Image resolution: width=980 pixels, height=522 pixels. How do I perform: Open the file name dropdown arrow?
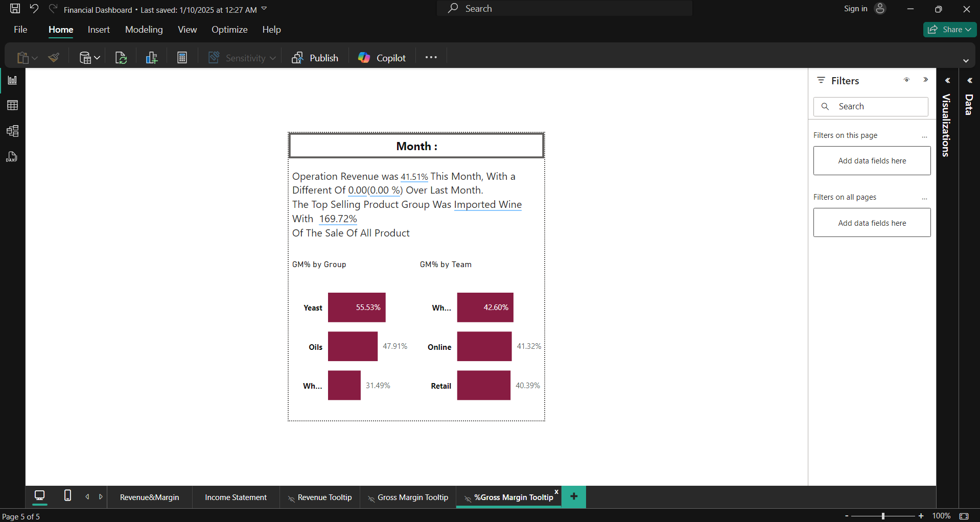pyautogui.click(x=264, y=9)
